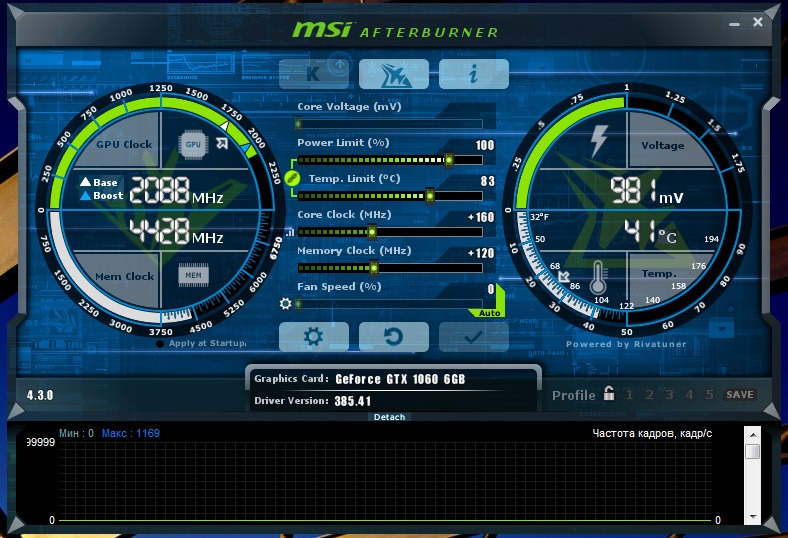Click the monitor graph scrollbar up arrow

752,435
